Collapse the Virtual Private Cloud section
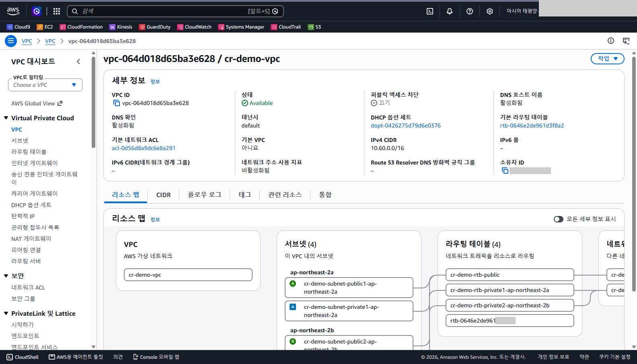Screen dimensions: 637x364 click(x=6, y=118)
